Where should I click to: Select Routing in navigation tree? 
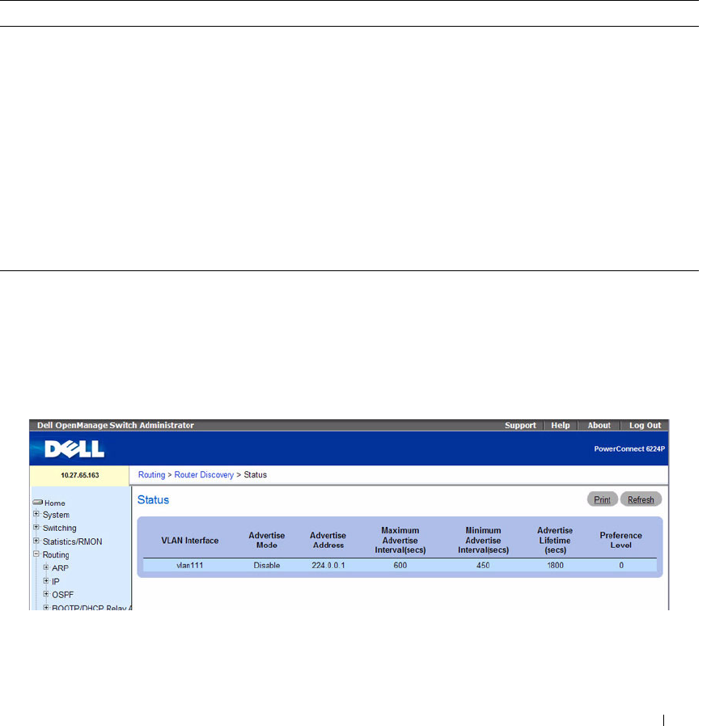point(56,554)
